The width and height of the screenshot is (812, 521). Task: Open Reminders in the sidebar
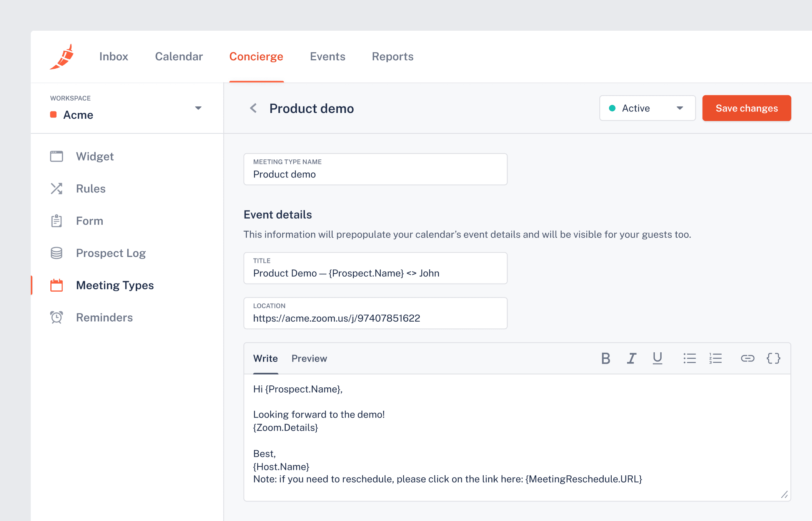[x=104, y=317]
